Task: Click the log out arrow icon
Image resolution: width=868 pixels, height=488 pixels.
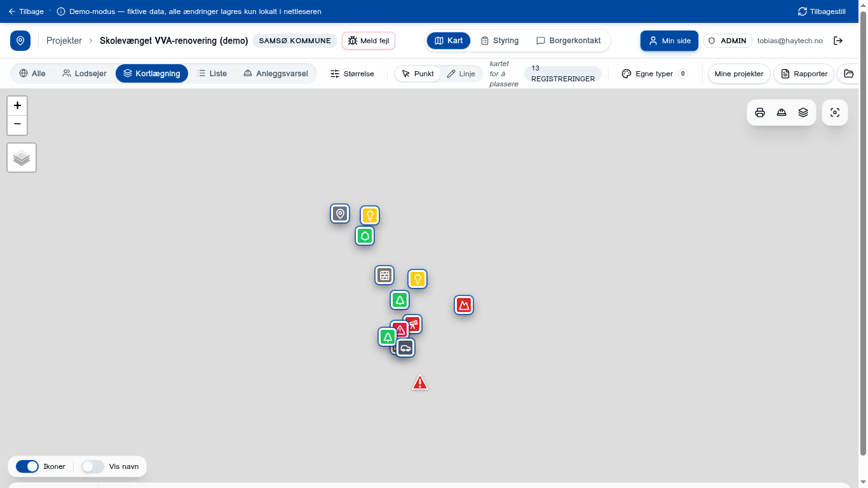Action: 838,41
